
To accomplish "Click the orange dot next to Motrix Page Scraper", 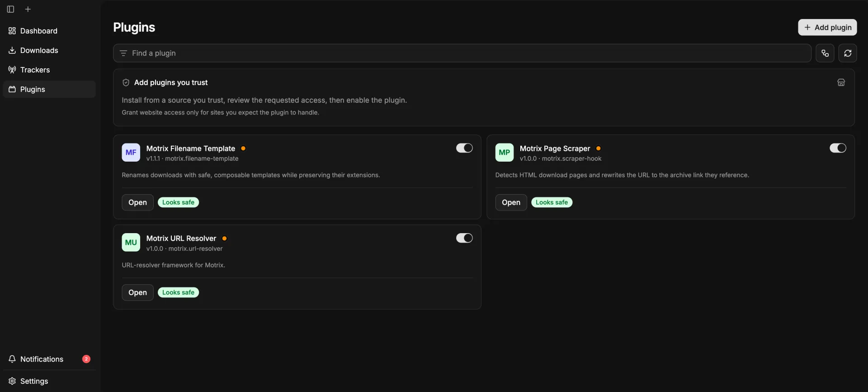I will click(599, 148).
